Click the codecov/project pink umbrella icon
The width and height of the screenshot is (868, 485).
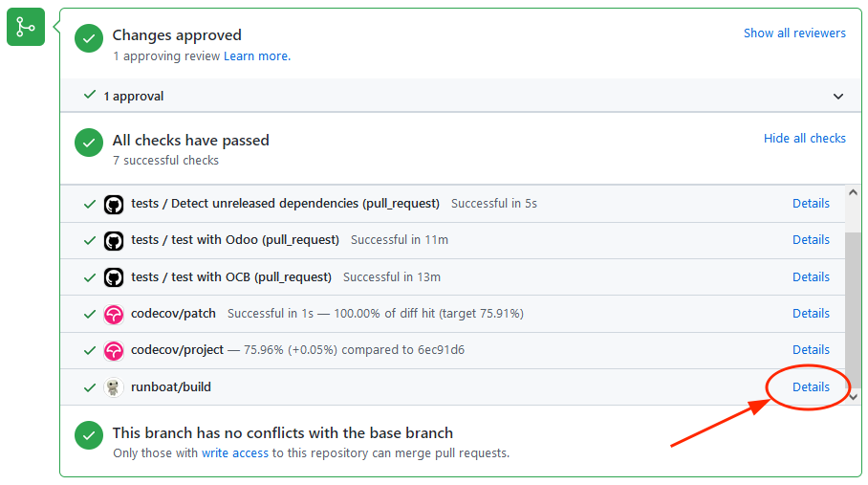114,351
